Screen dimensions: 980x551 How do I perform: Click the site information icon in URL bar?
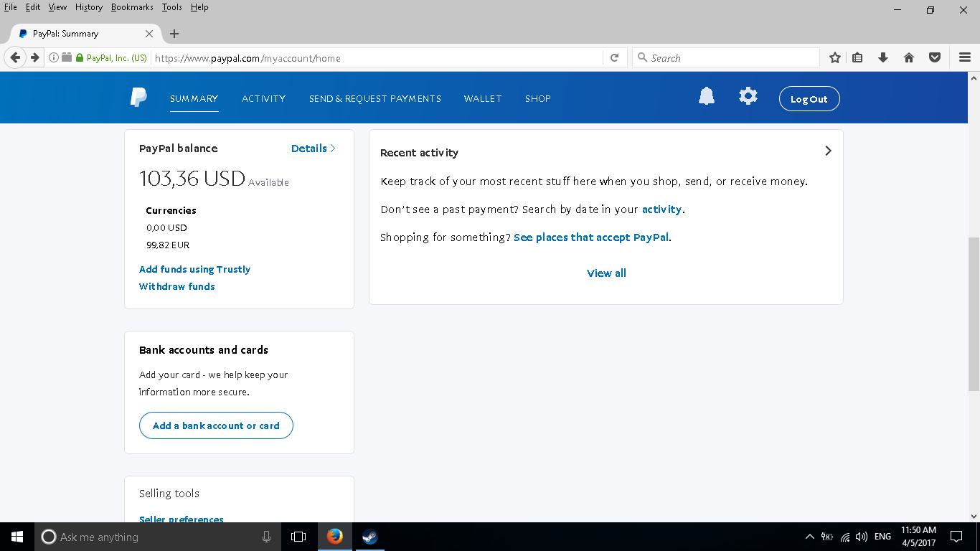coord(54,58)
